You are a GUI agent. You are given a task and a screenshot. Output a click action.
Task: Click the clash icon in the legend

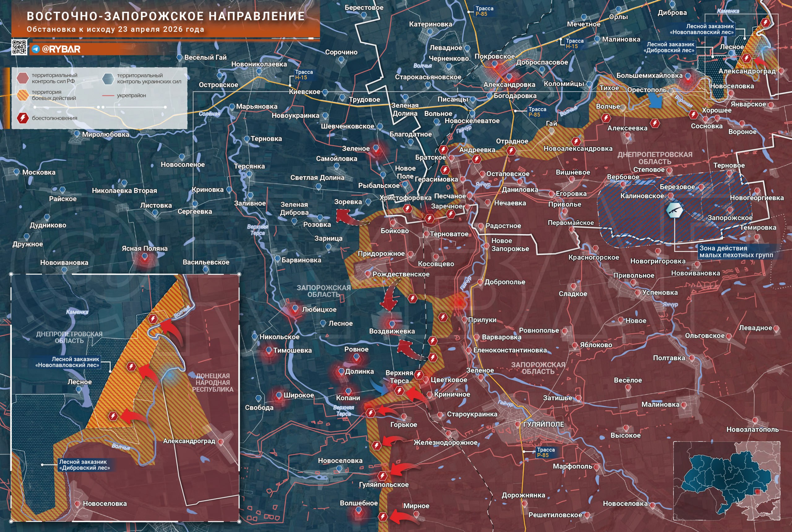[x=23, y=118]
